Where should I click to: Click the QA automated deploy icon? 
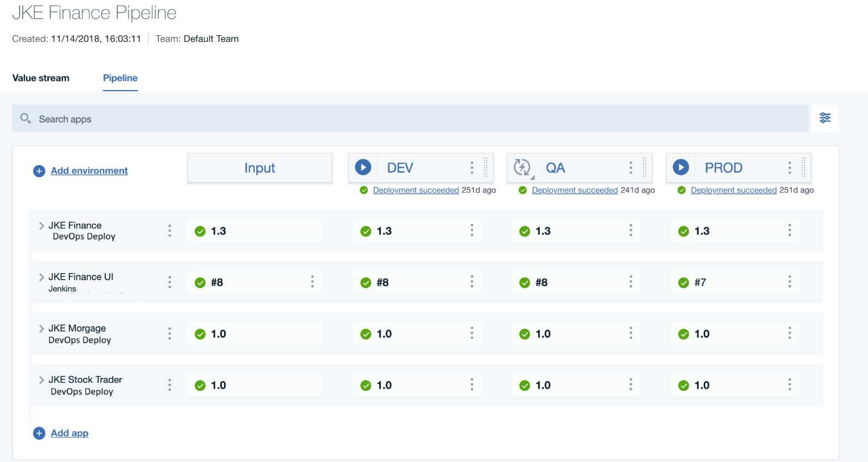click(522, 167)
